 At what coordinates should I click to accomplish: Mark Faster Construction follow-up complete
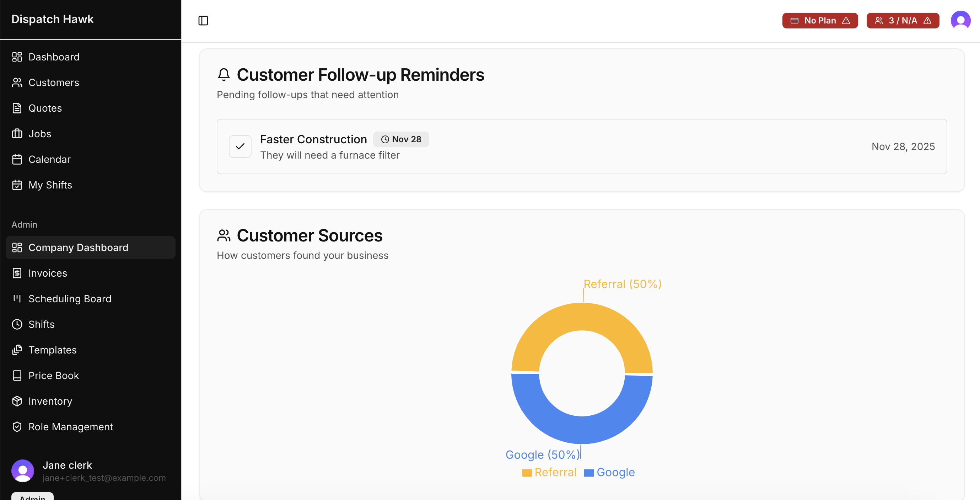240,147
